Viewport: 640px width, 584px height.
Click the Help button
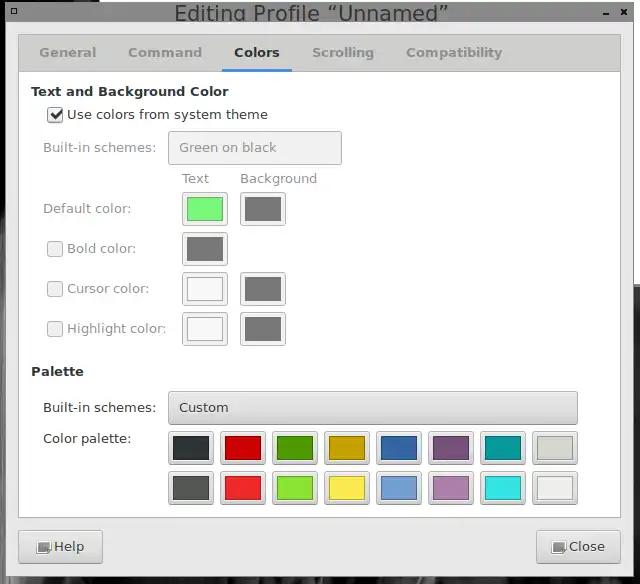(x=60, y=547)
